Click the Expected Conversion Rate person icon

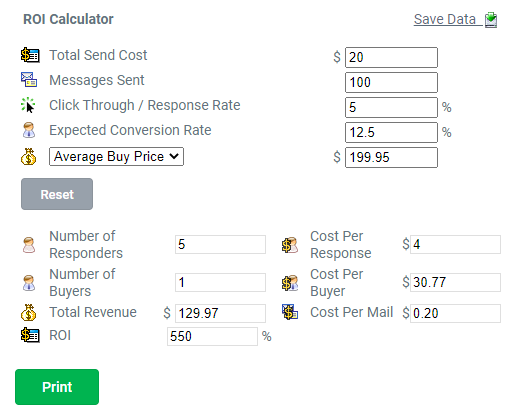pyautogui.click(x=29, y=130)
